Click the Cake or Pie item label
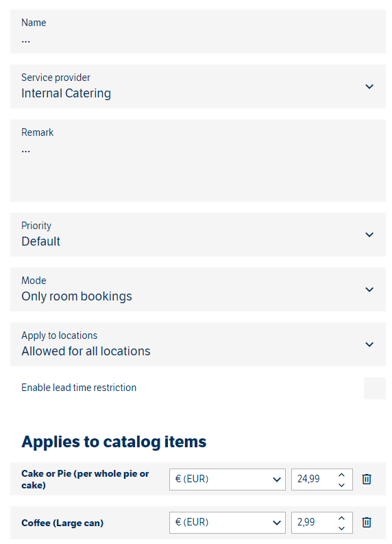The height and width of the screenshot is (544, 392). (x=85, y=479)
